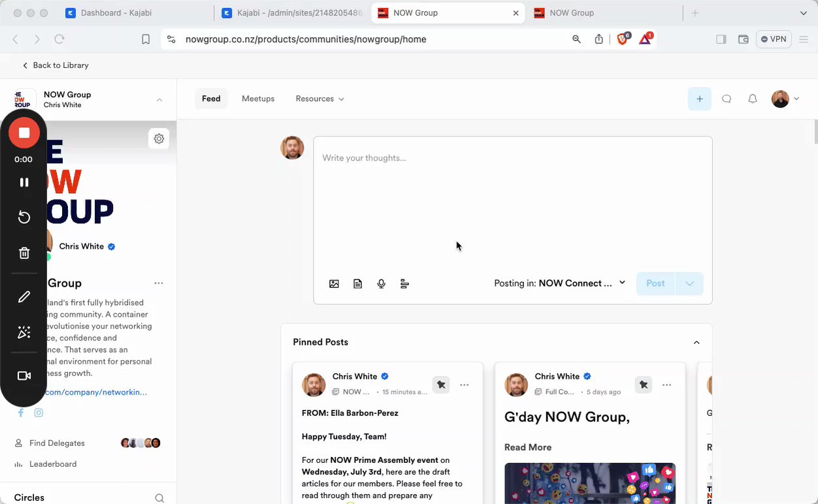The width and height of the screenshot is (818, 504).
Task: Share the page from address bar
Action: coord(599,39)
